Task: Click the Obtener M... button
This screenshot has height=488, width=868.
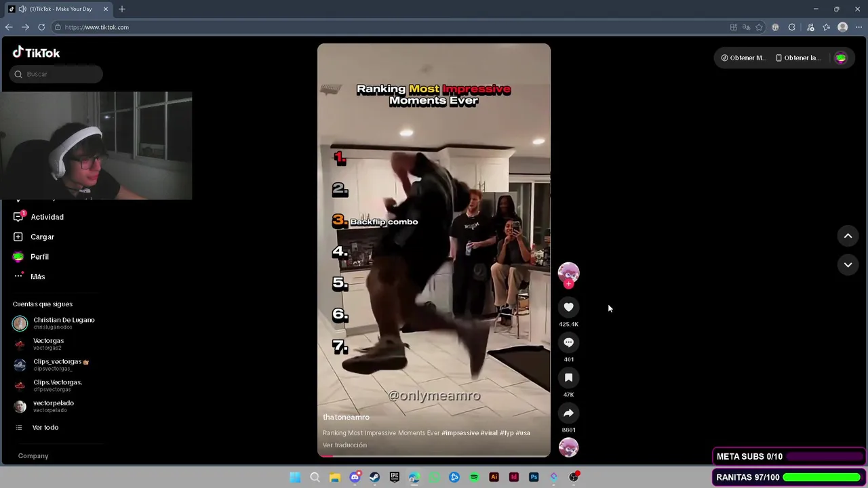Action: [x=743, y=58]
